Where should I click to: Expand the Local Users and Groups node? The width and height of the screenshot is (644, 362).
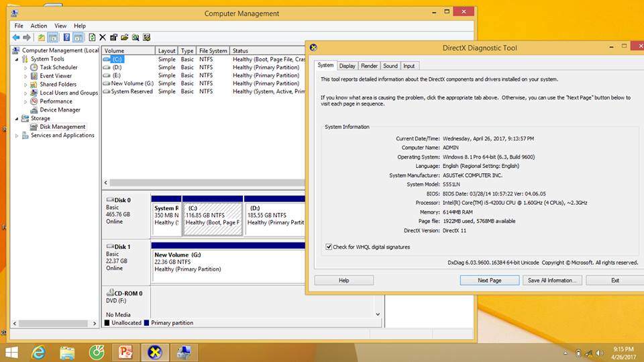25,93
